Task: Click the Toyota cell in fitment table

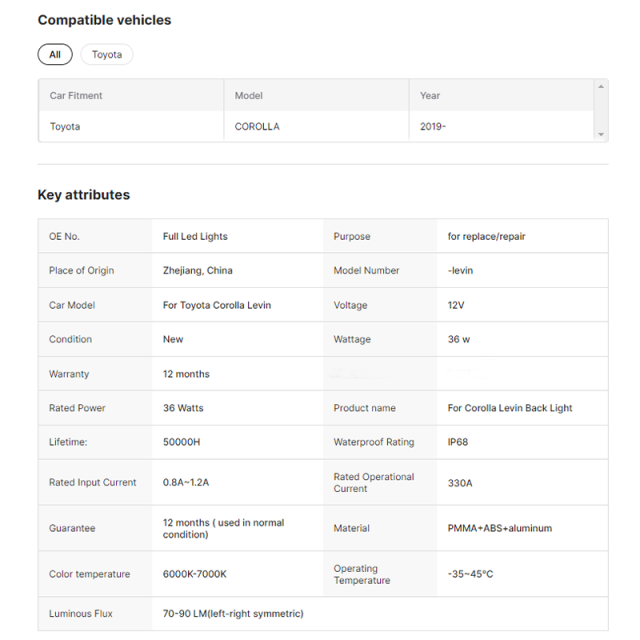Action: click(65, 127)
